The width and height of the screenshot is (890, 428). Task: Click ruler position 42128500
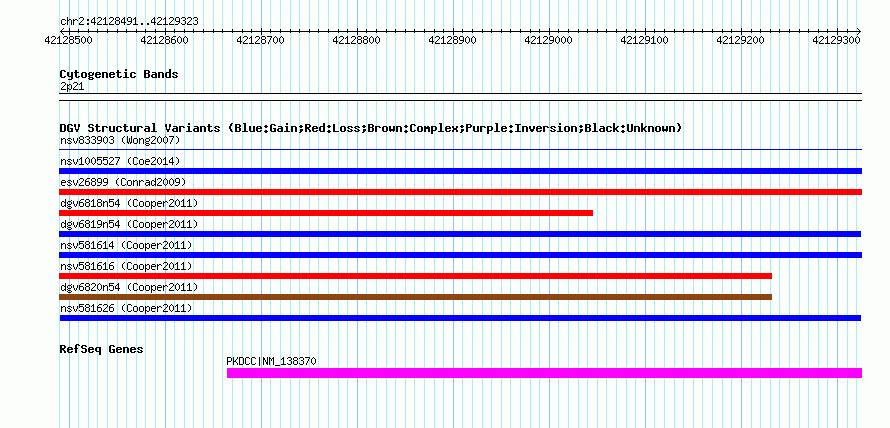[69, 40]
